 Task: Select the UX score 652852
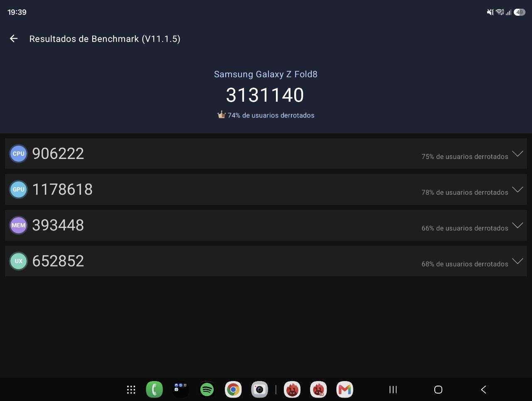58,261
